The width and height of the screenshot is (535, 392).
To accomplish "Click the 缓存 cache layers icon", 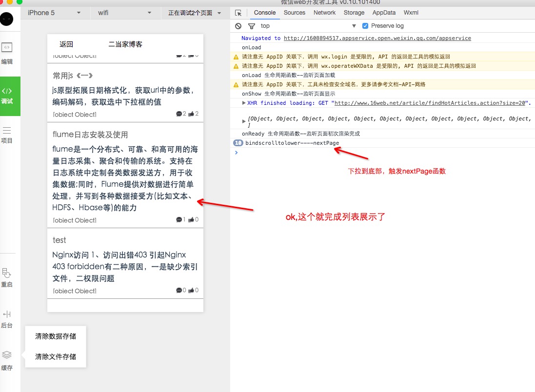I will click(7, 359).
